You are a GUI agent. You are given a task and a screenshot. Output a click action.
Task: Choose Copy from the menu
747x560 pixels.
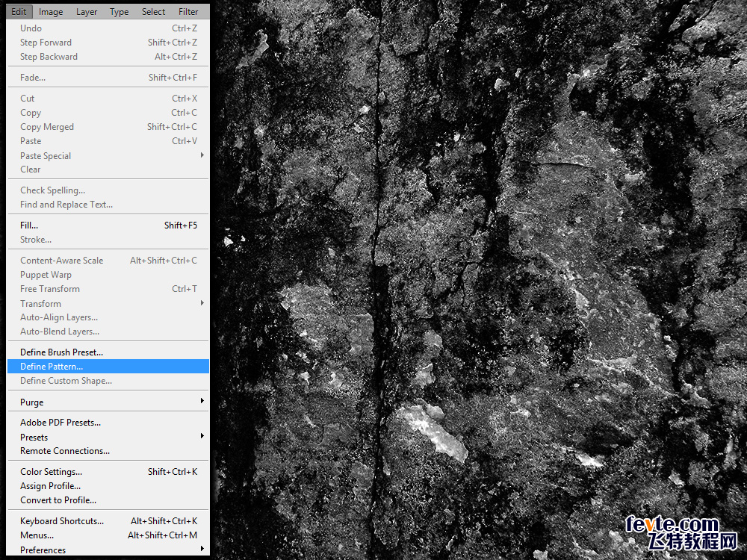(x=108, y=113)
